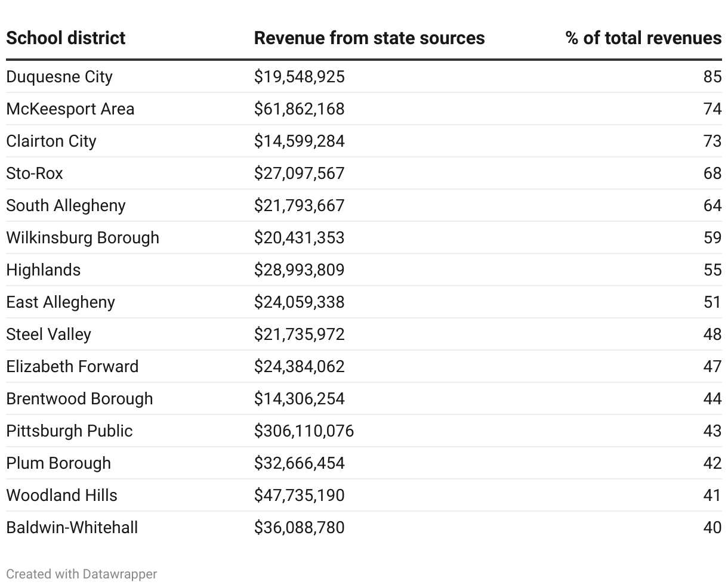Select the Highlands district cell
The width and height of the screenshot is (728, 588).
(x=43, y=270)
